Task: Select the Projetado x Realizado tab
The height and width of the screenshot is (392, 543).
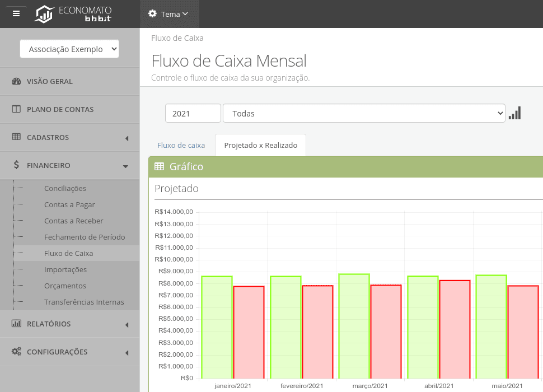Action: pos(260,145)
